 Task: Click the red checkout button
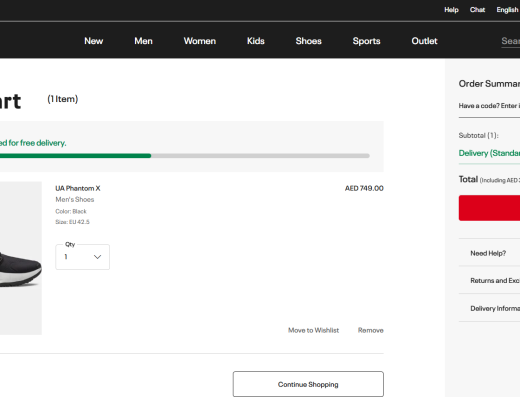(489, 208)
